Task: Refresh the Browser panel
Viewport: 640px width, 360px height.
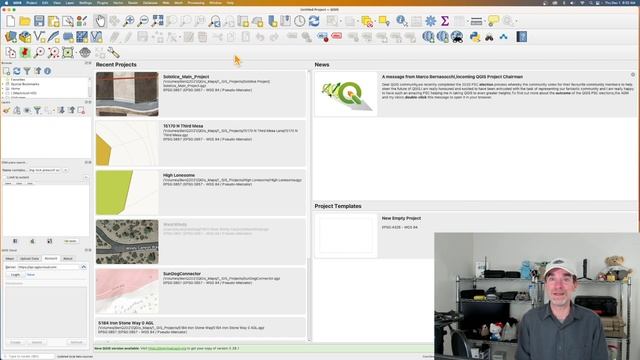Action: click(17, 71)
